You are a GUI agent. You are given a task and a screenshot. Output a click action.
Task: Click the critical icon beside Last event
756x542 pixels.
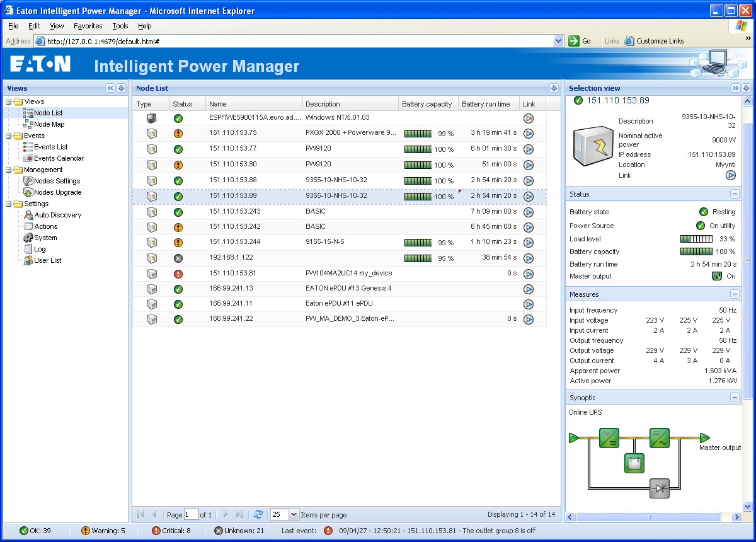coord(328,531)
